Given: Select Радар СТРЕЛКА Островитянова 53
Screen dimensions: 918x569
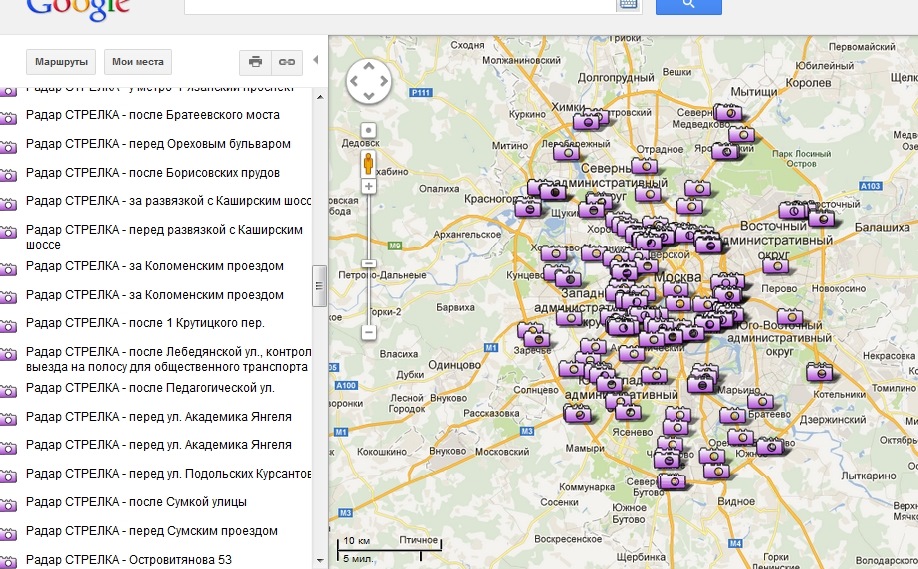Looking at the screenshot, I should click(129, 560).
